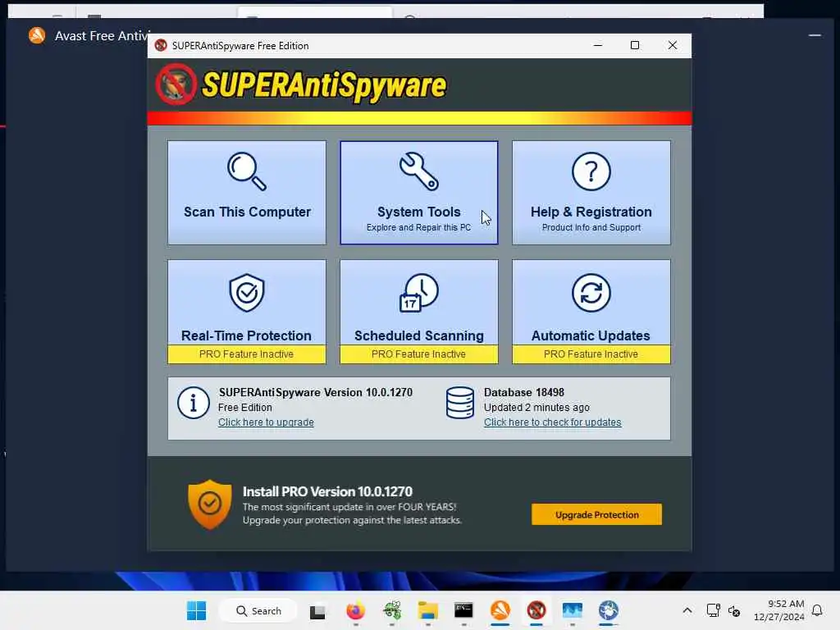Click 'SUPERAntiSpyware Version 10.0.1270' text
The image size is (840, 630).
point(316,392)
